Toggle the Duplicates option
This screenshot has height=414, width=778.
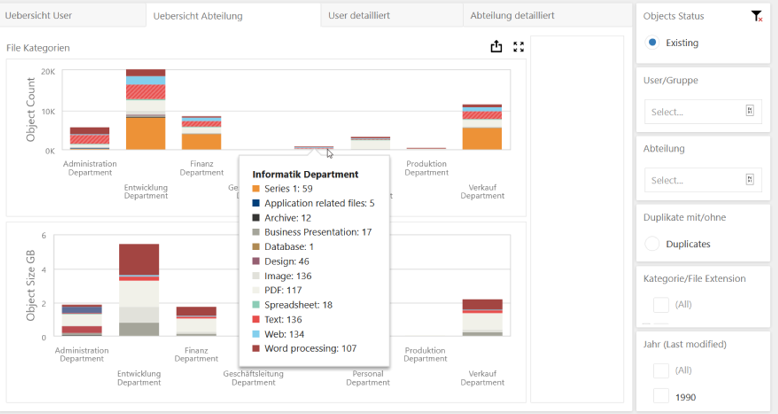(653, 243)
